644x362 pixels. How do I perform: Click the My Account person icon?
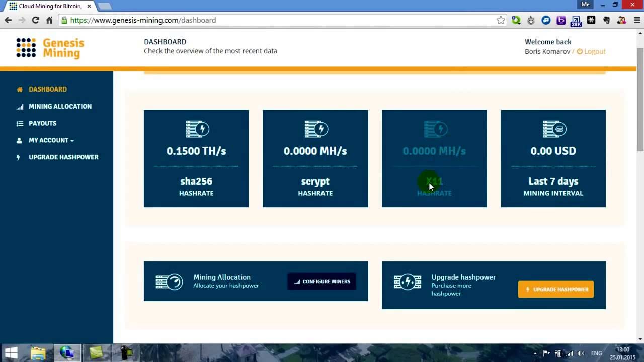pyautogui.click(x=20, y=141)
